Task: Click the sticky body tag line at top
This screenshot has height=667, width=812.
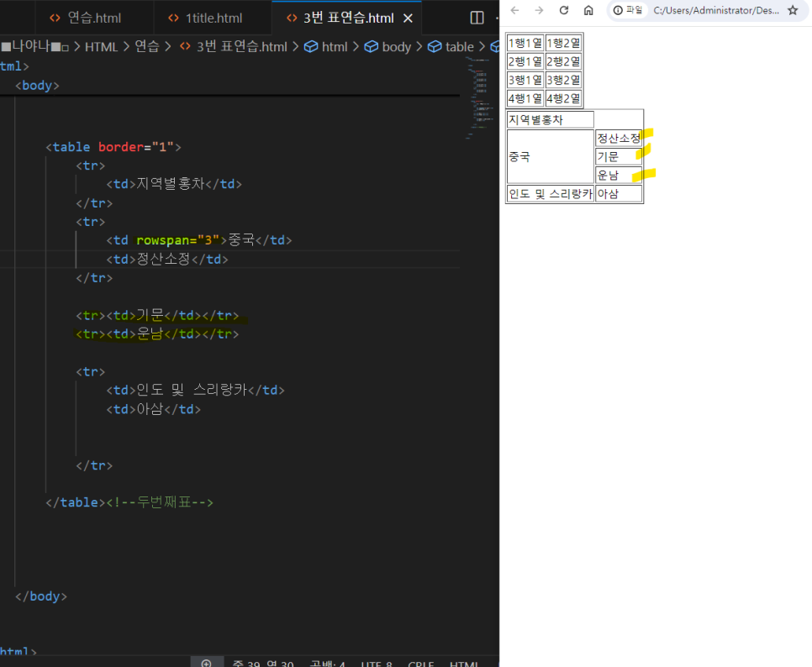Action: coord(37,86)
